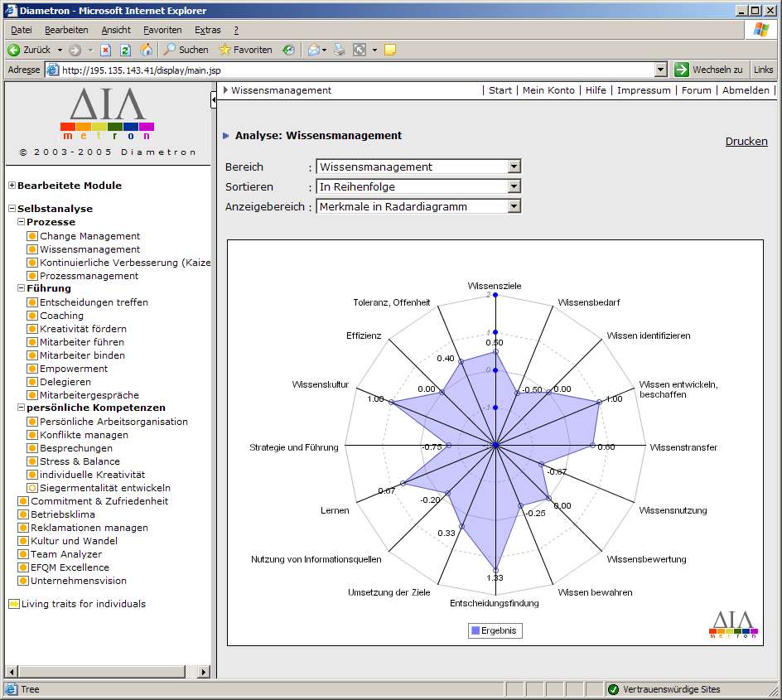
Task: Collapse the persönliche Kompetenzen tree node
Action: (21, 408)
